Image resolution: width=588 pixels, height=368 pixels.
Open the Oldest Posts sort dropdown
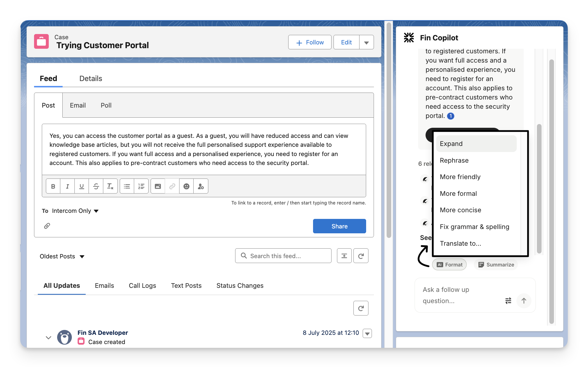(62, 256)
